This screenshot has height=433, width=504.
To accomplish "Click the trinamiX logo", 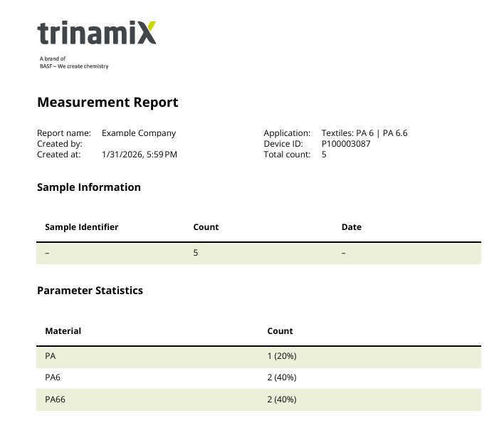I will pyautogui.click(x=96, y=33).
